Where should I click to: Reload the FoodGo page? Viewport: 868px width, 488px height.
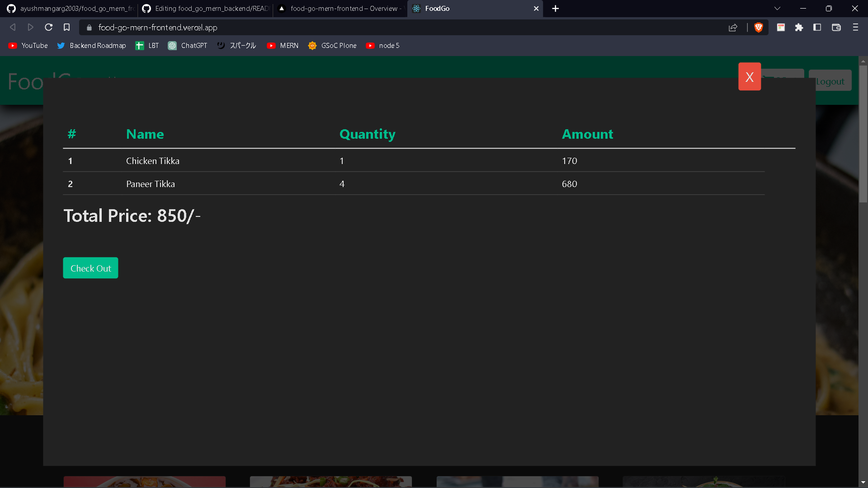48,27
